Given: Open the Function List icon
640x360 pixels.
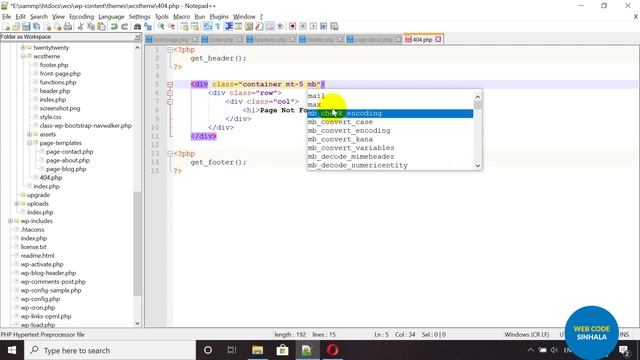Looking at the screenshot, I should tap(260, 27).
